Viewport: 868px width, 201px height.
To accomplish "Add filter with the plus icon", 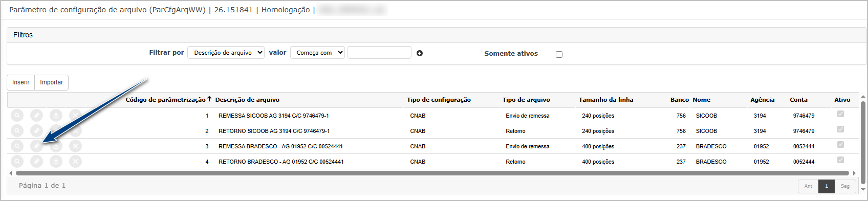I will tap(420, 53).
